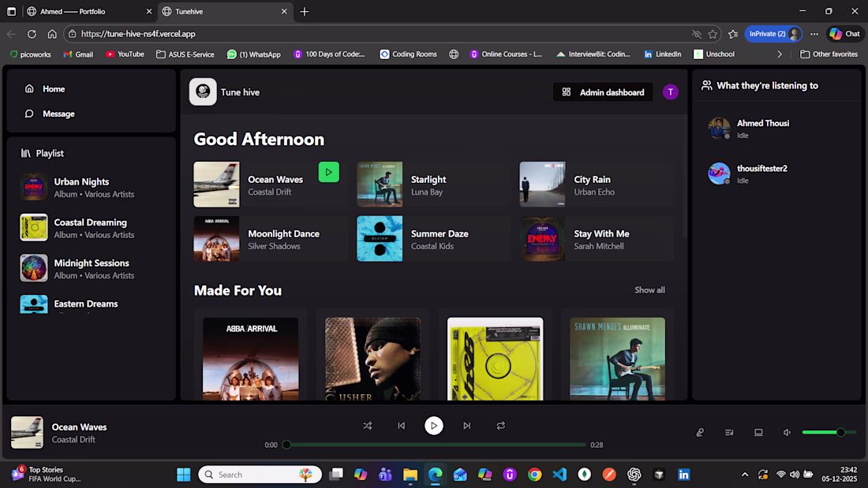
Task: Open the queue list icon
Action: (x=729, y=433)
